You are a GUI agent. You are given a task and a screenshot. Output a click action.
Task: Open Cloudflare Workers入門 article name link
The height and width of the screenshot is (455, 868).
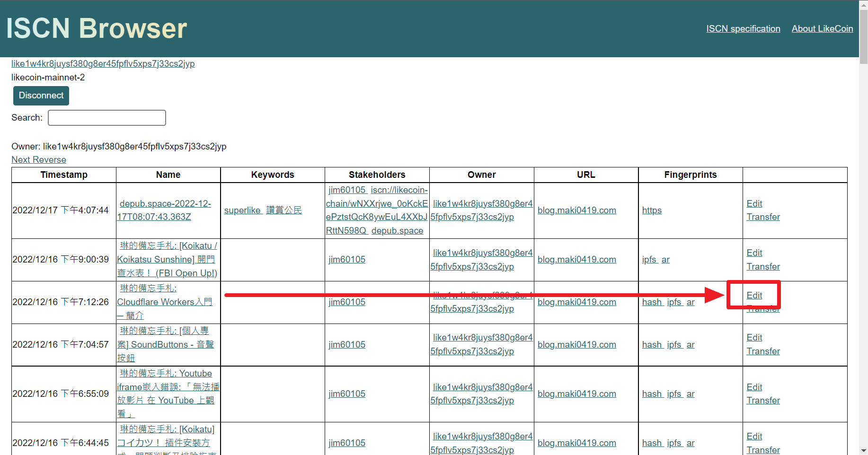[x=164, y=302]
